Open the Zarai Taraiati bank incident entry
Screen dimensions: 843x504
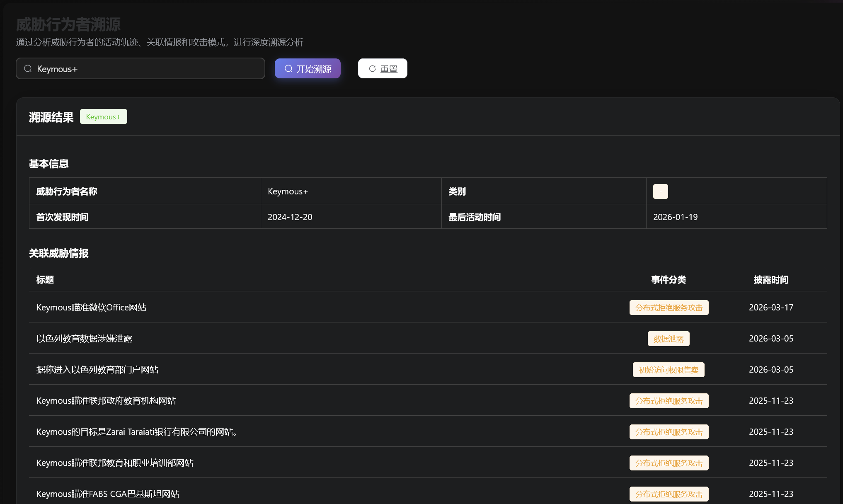[137, 431]
